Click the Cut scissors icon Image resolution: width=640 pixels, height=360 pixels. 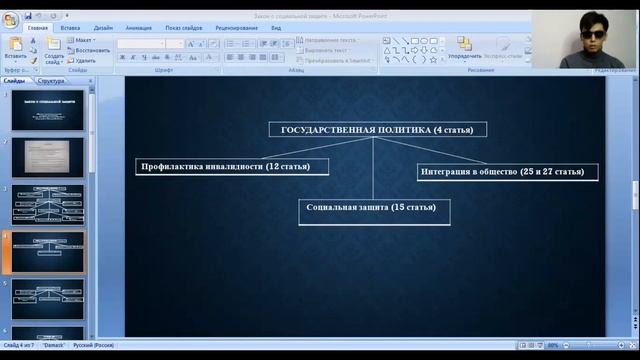(x=33, y=41)
